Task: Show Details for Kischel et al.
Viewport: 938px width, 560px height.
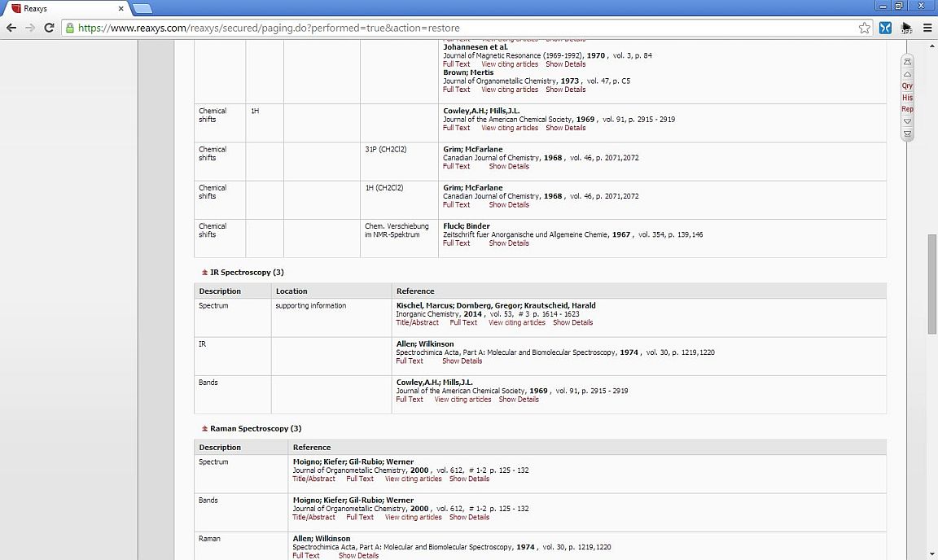Action: 572,322
